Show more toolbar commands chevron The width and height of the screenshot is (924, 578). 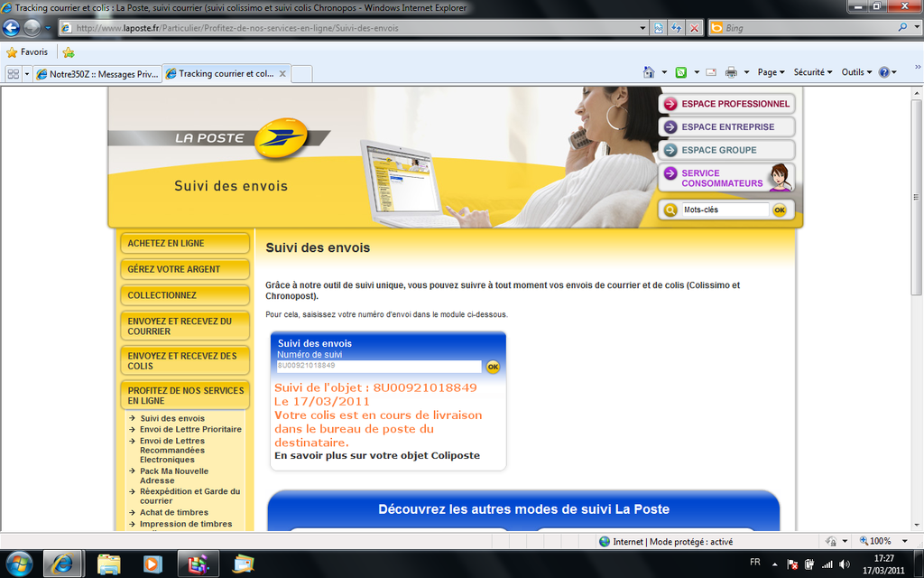(x=918, y=67)
